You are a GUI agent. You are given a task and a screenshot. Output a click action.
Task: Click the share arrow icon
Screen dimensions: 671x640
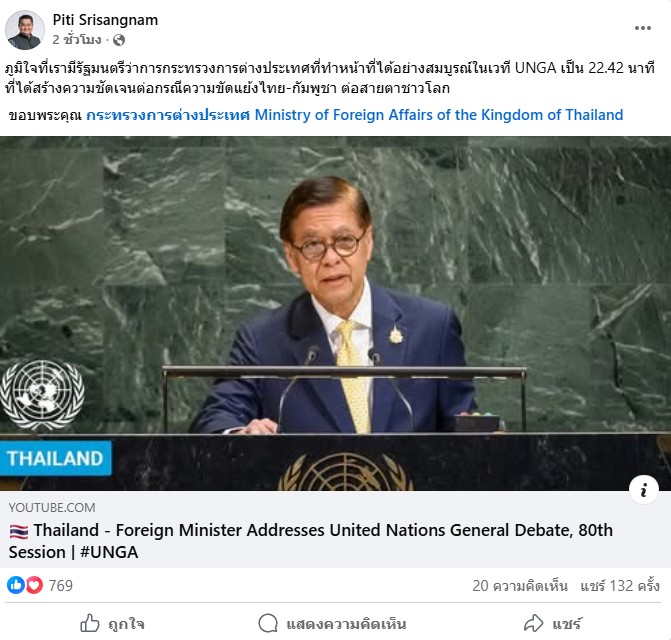pyautogui.click(x=534, y=623)
